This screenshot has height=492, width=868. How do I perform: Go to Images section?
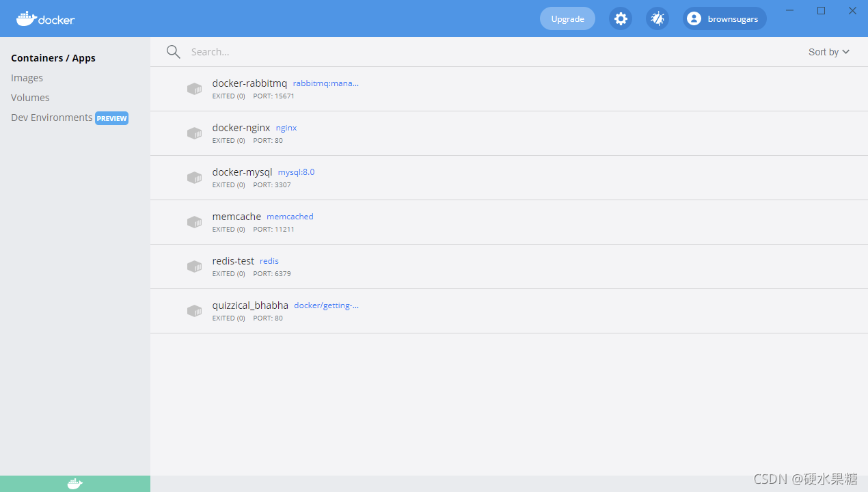(x=27, y=78)
